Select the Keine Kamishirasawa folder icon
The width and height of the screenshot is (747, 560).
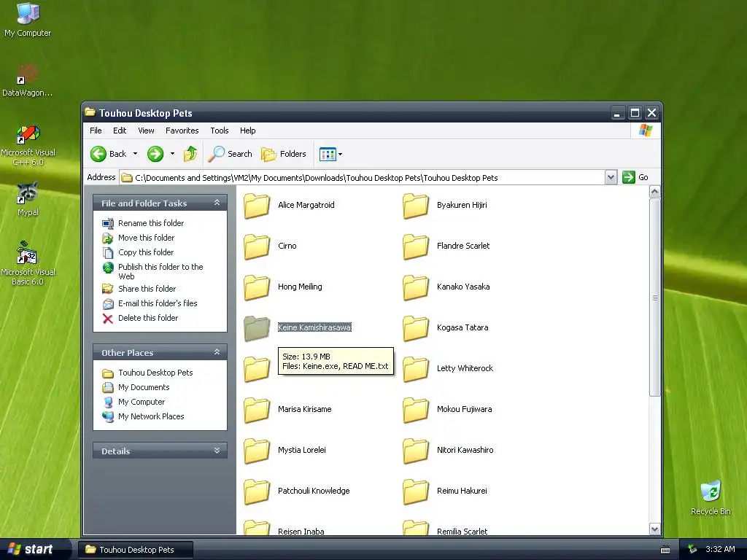tap(257, 328)
